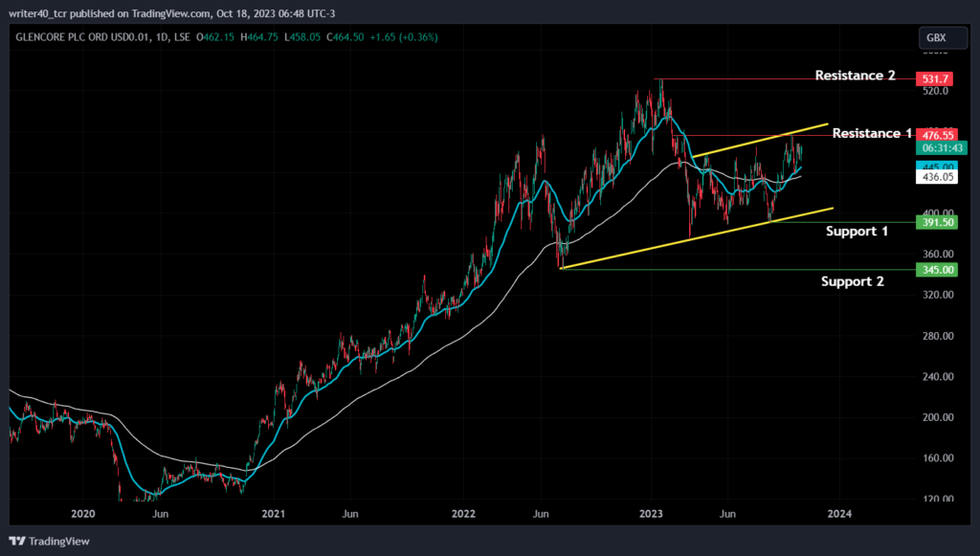Click the 391.50 green price tag
This screenshot has height=556, width=980.
(937, 222)
